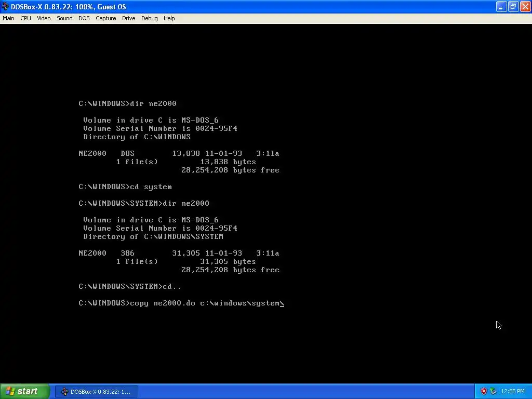Close the DOSBox-X window
Viewport: 532px width, 399px height.
(525, 6)
